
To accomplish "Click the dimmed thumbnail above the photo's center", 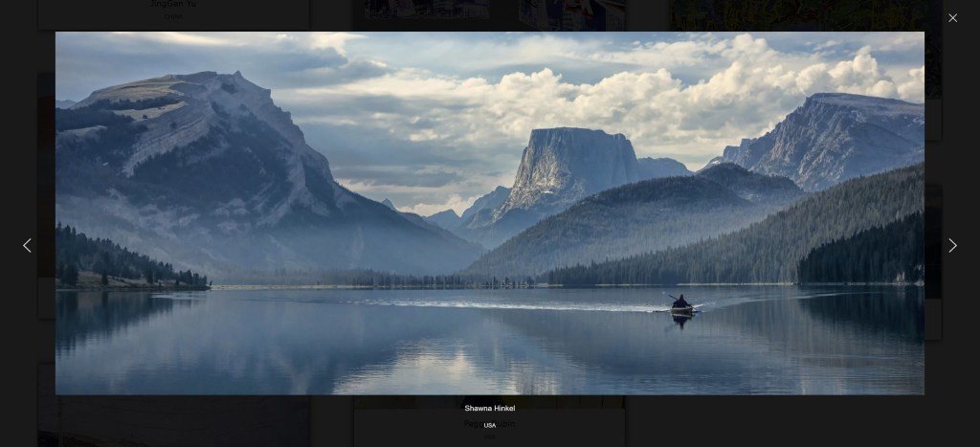I will (x=488, y=13).
